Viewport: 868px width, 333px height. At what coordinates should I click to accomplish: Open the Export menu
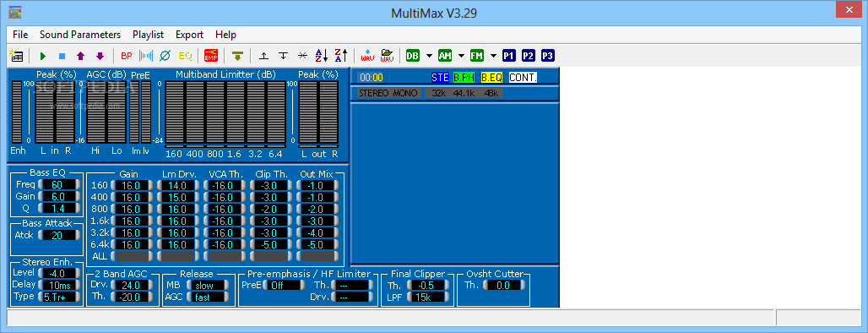(190, 35)
